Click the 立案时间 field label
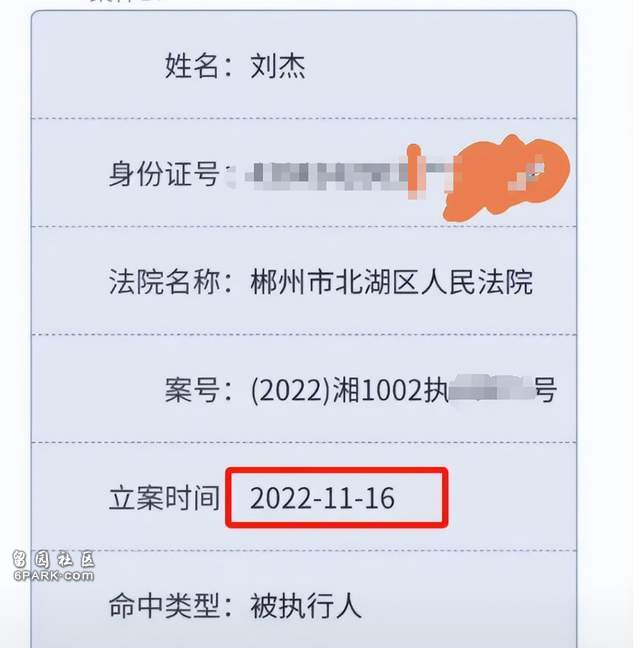 pos(164,498)
